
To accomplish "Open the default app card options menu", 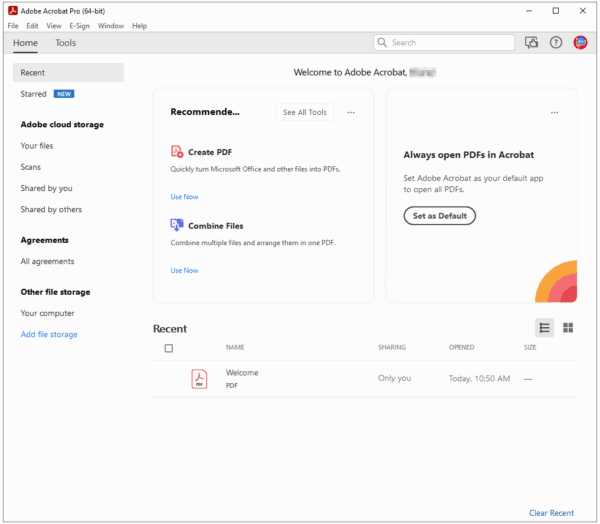I will pos(554,112).
